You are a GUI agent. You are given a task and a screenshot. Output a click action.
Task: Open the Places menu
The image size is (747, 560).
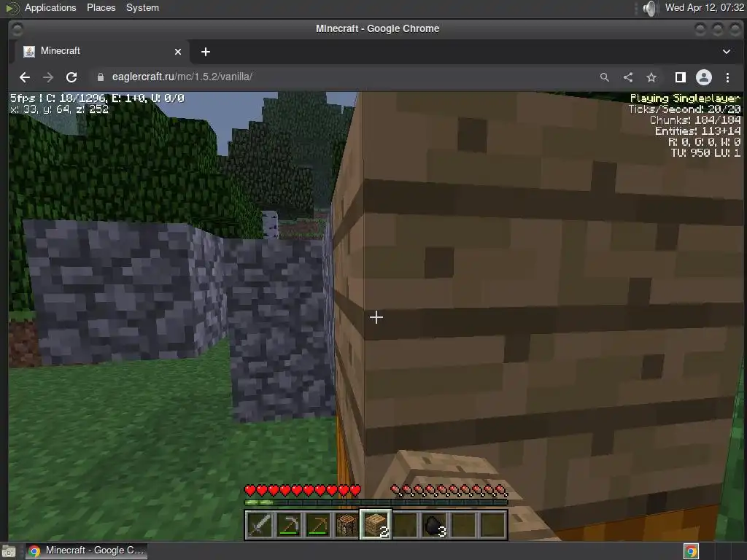click(101, 7)
